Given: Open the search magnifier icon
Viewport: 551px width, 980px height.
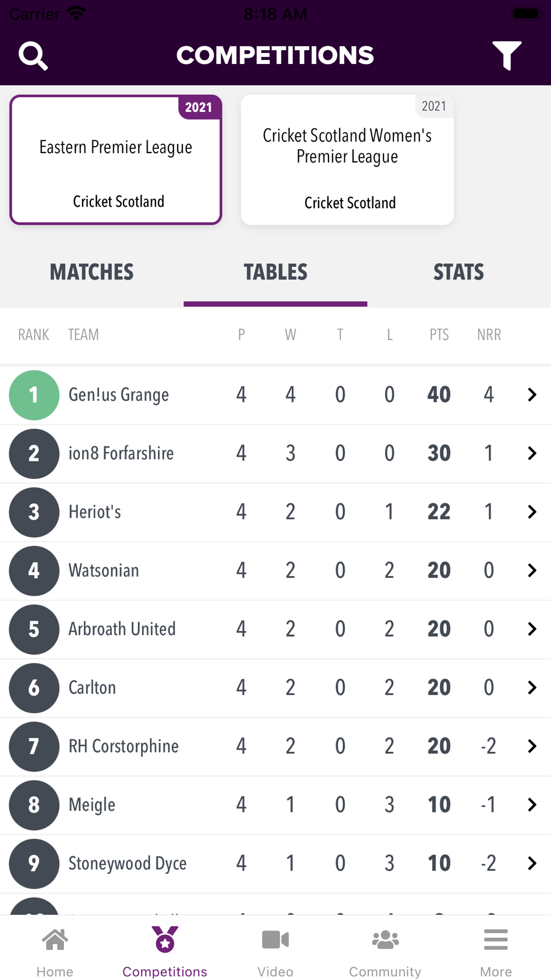Looking at the screenshot, I should click(33, 56).
